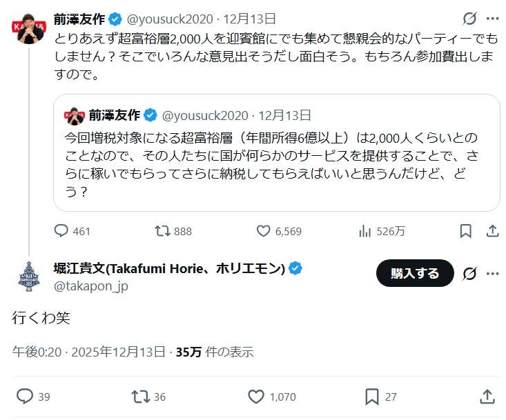This screenshot has width=506, height=420.
Task: View analytics icon showing 526万
Action: tap(364, 231)
